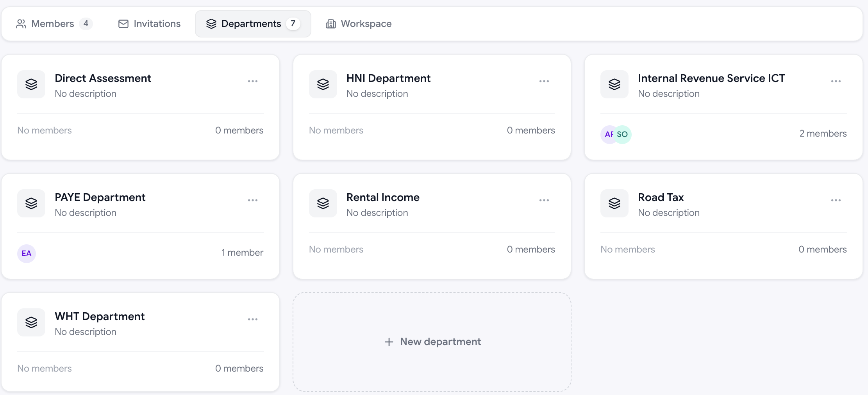Click the HNI Department layers icon
The image size is (868, 395).
pyautogui.click(x=323, y=84)
